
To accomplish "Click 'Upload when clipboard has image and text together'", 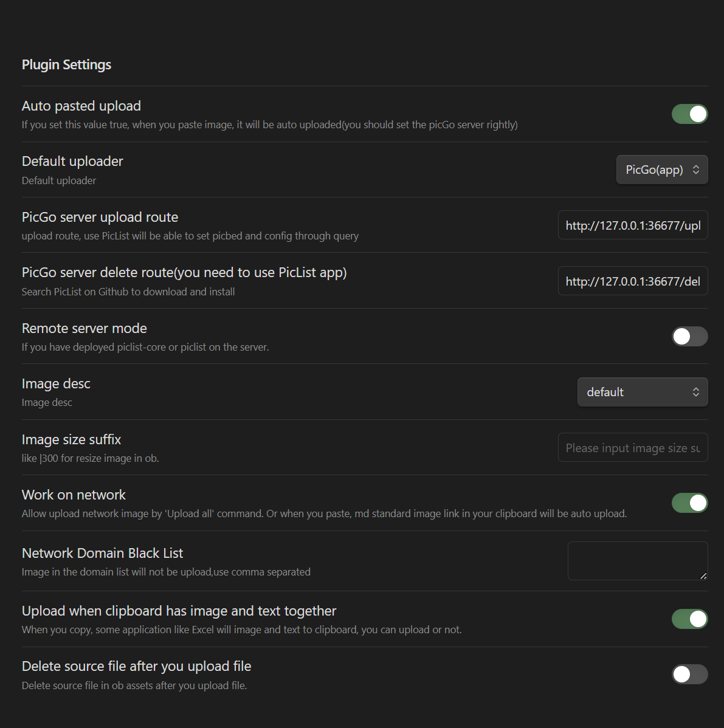I will pyautogui.click(x=179, y=611).
